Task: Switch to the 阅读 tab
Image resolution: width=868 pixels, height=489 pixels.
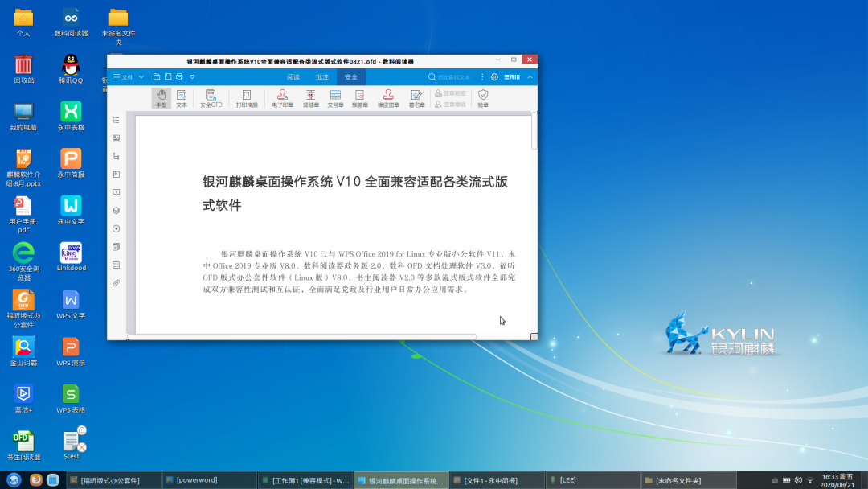Action: coord(293,77)
